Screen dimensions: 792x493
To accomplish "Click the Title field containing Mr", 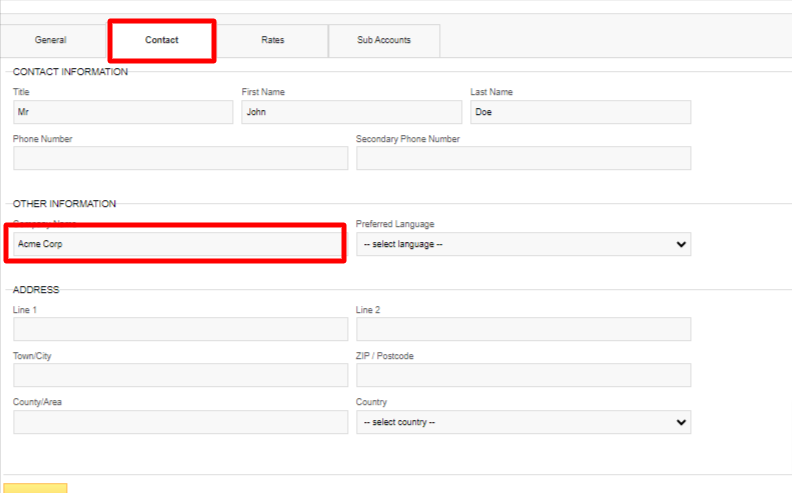I will (x=123, y=112).
